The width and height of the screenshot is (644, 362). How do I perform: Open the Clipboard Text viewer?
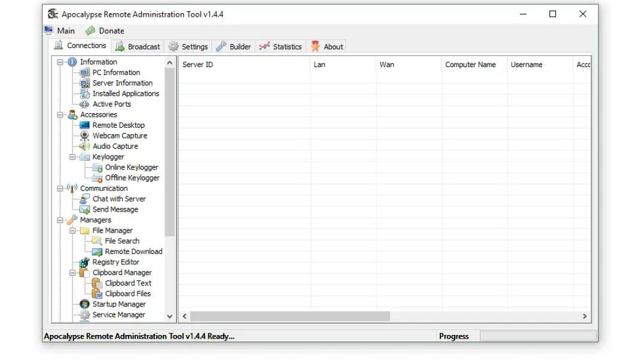[x=127, y=283]
